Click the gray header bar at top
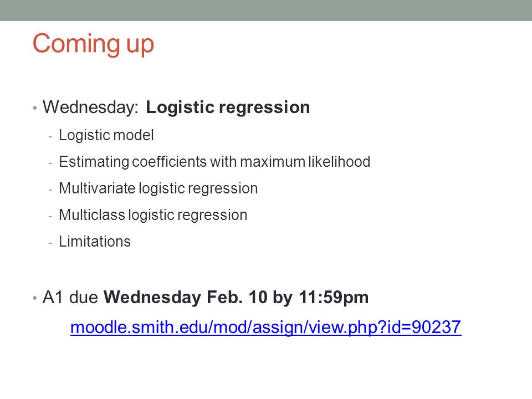The height and width of the screenshot is (399, 532). tap(266, 10)
